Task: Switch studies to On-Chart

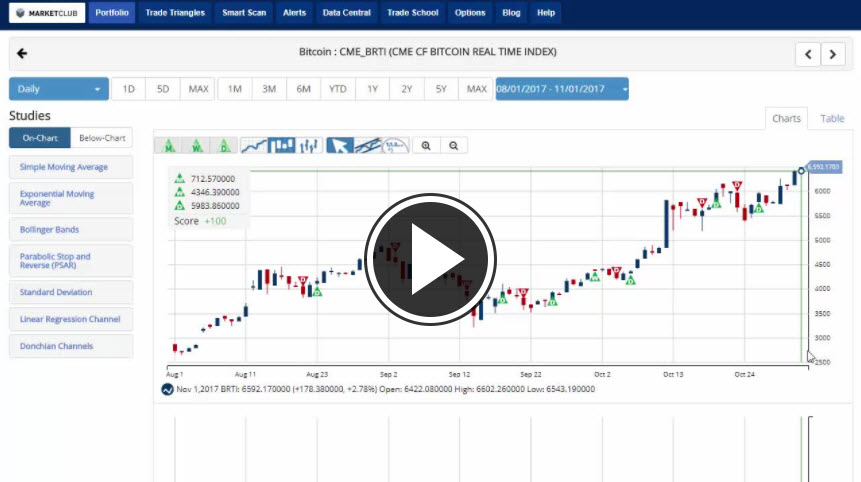Action: point(40,138)
